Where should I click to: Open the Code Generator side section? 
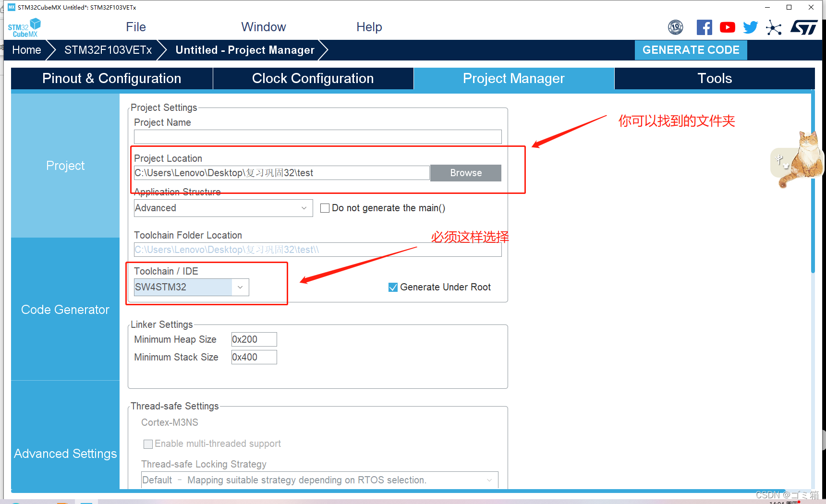pos(65,310)
